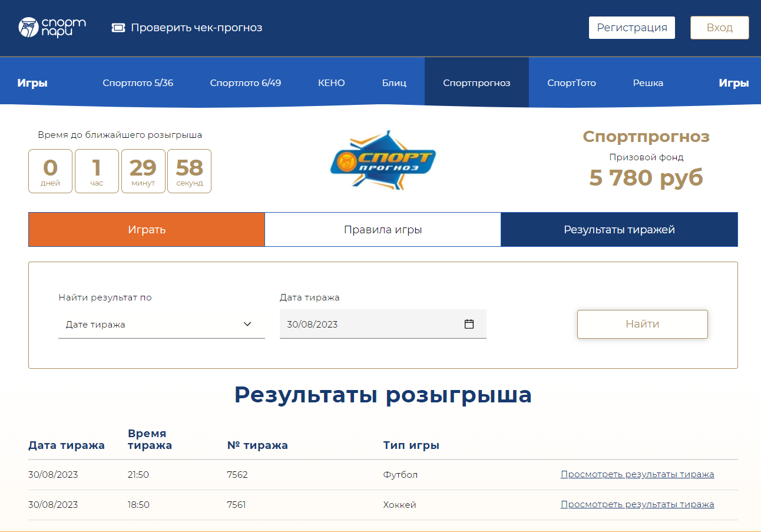Click the seconds countdown box

tap(189, 171)
